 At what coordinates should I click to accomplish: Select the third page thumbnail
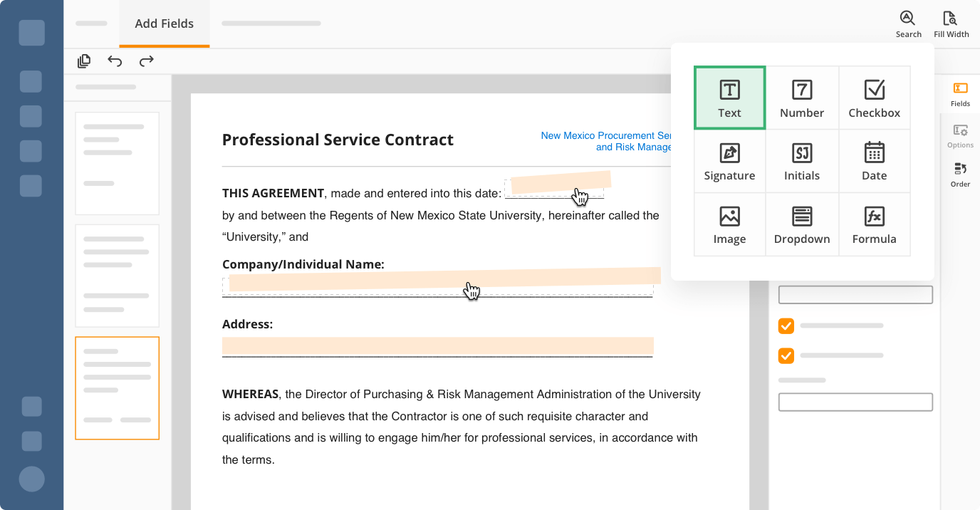click(x=117, y=387)
